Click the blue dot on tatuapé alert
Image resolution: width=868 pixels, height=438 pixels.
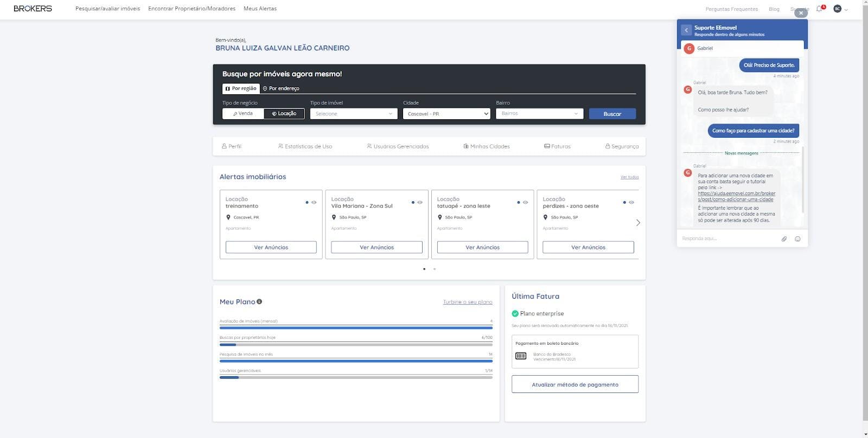[519, 202]
